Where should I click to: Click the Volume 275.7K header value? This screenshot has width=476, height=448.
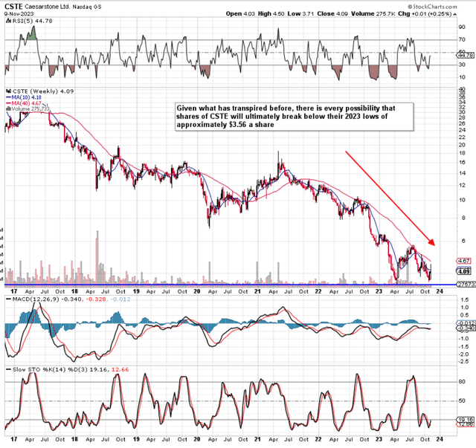click(373, 13)
